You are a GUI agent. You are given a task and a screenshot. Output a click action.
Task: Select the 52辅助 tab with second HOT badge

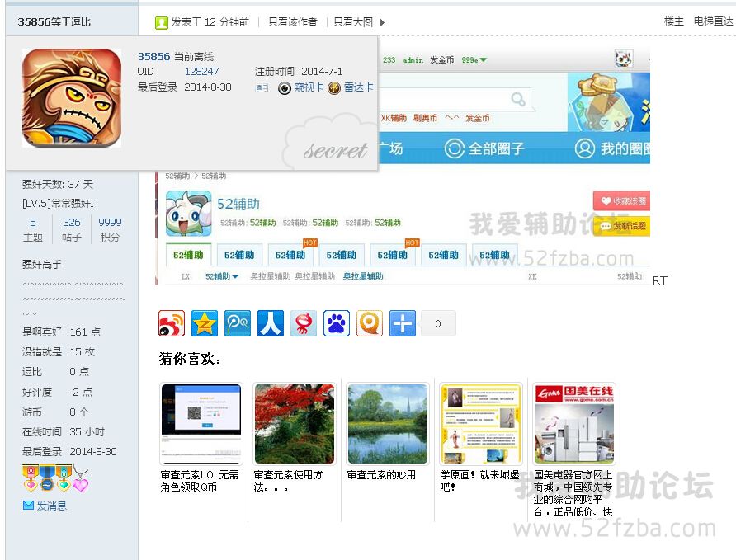(x=393, y=255)
